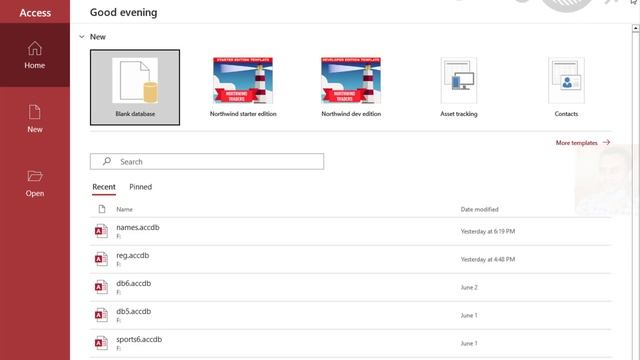Screen dimensions: 640x360
Task: Click the Access icon beside db5.accdb
Action: point(101,315)
